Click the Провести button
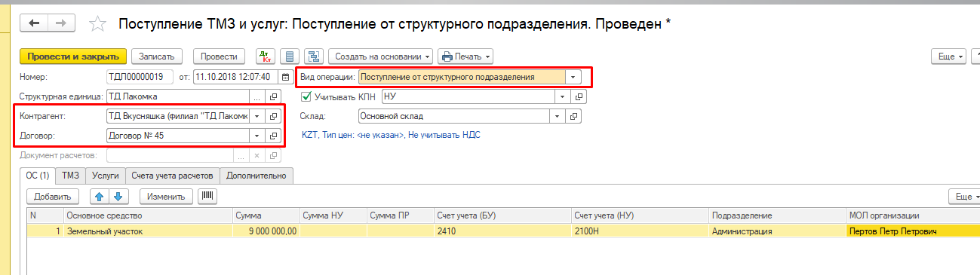 pyautogui.click(x=219, y=57)
